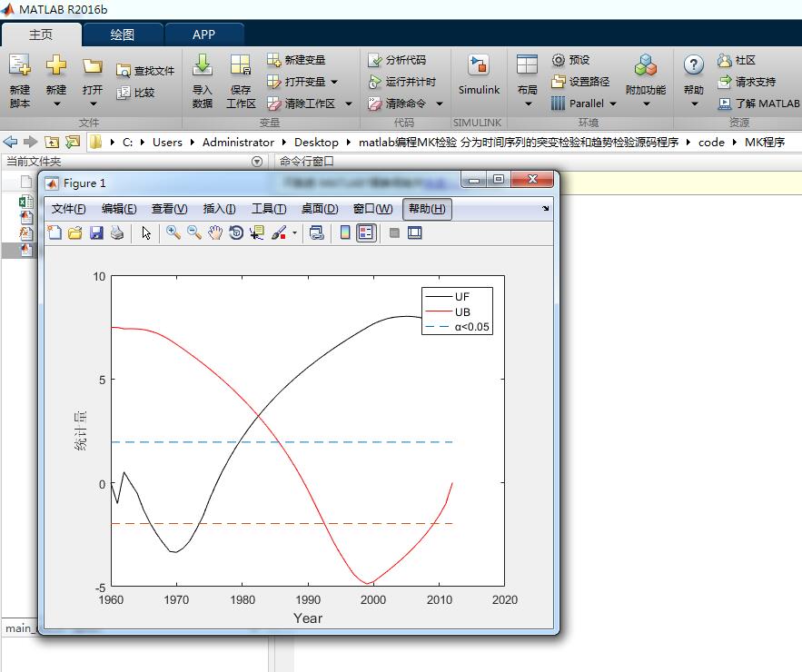This screenshot has height=672, width=802.
Task: Expand Clear Workspace (清除工作区) dropdown arrow
Action: 349,104
